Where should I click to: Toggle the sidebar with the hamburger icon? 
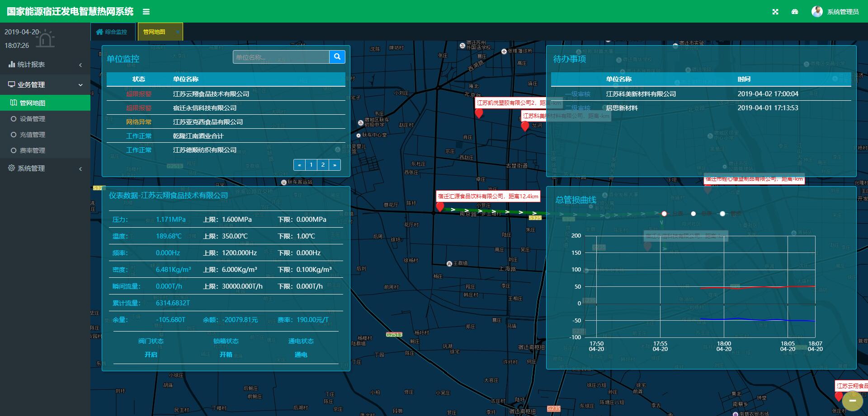pos(146,12)
